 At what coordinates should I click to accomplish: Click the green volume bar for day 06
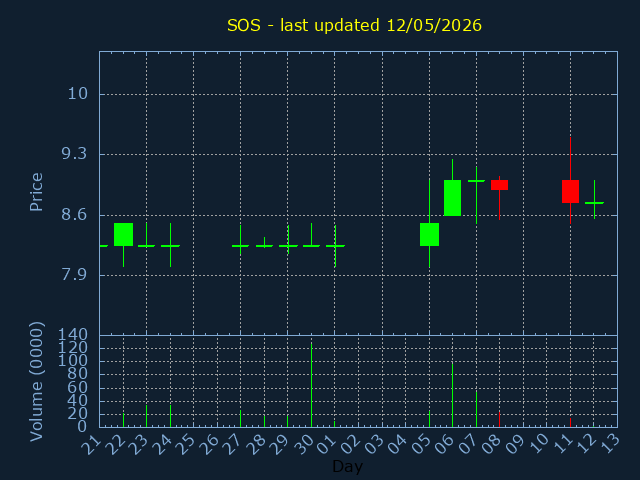point(452,395)
